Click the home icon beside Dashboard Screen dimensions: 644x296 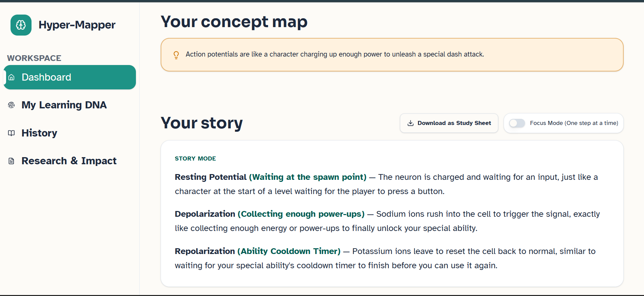[12, 77]
